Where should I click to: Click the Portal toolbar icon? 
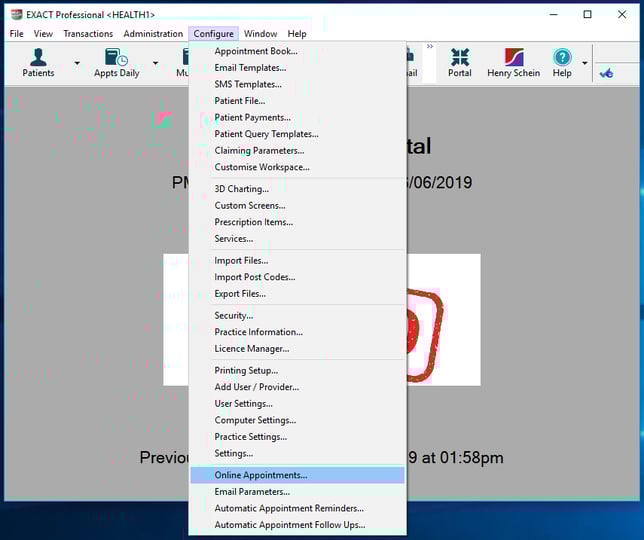click(x=460, y=63)
